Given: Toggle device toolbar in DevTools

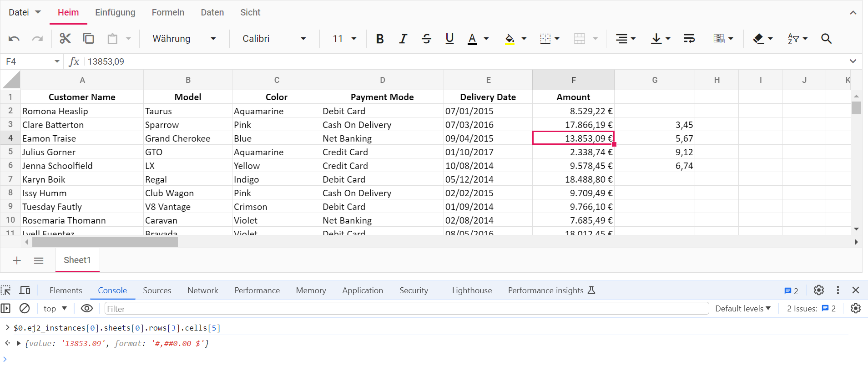Looking at the screenshot, I should [x=25, y=290].
